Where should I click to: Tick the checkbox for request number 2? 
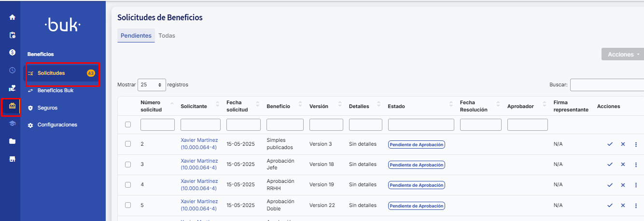pos(128,144)
